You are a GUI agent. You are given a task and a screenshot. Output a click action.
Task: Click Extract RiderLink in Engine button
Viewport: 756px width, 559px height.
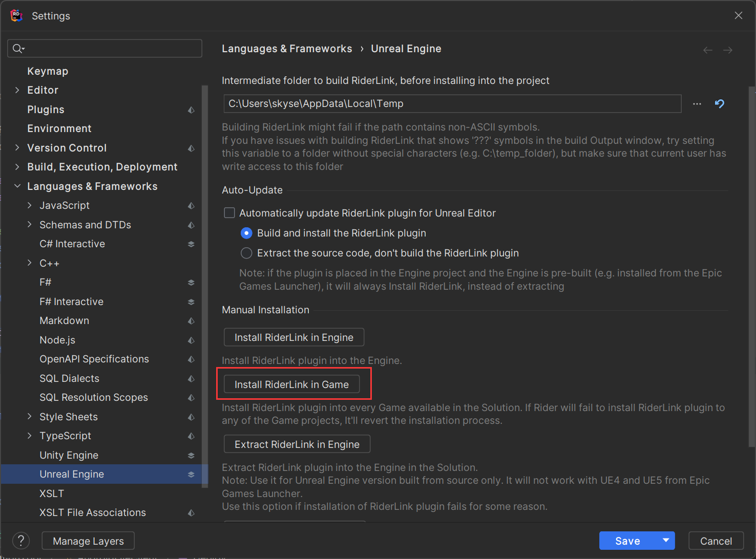coord(297,444)
